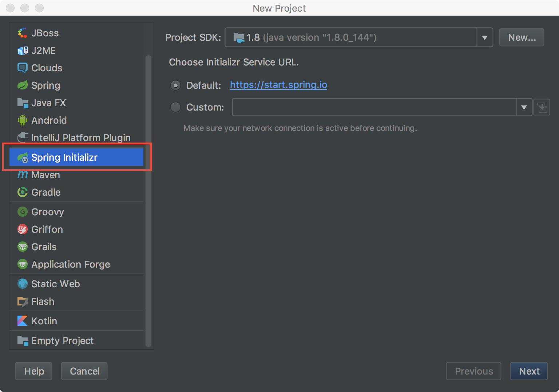Open the Project SDK dropdown arrow

(x=485, y=37)
